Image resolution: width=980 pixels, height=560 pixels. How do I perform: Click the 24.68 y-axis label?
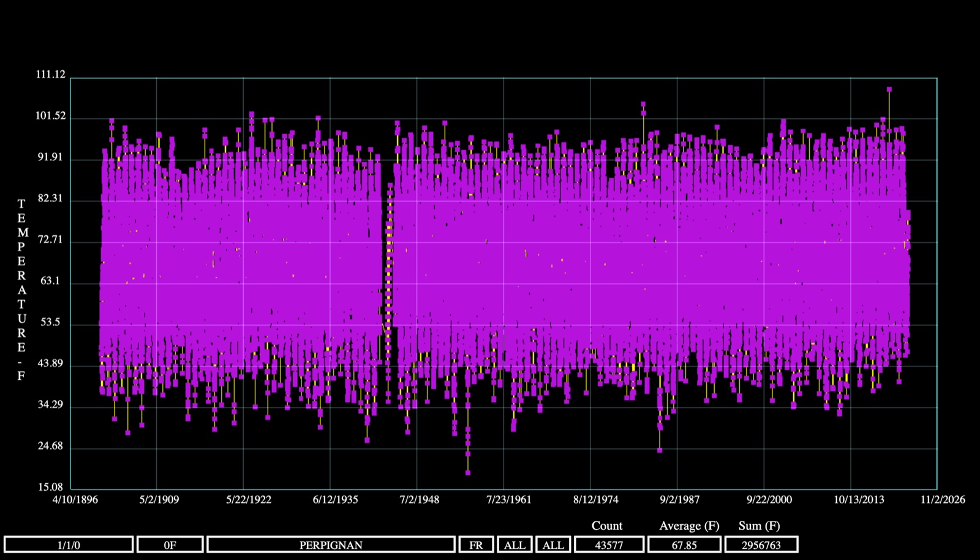[50, 445]
